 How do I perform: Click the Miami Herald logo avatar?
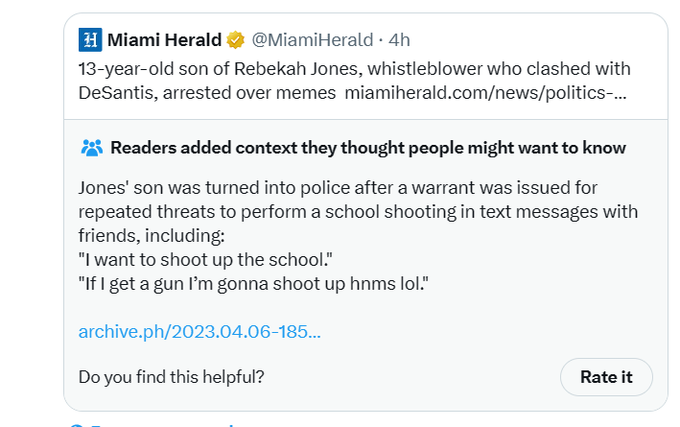tap(90, 40)
